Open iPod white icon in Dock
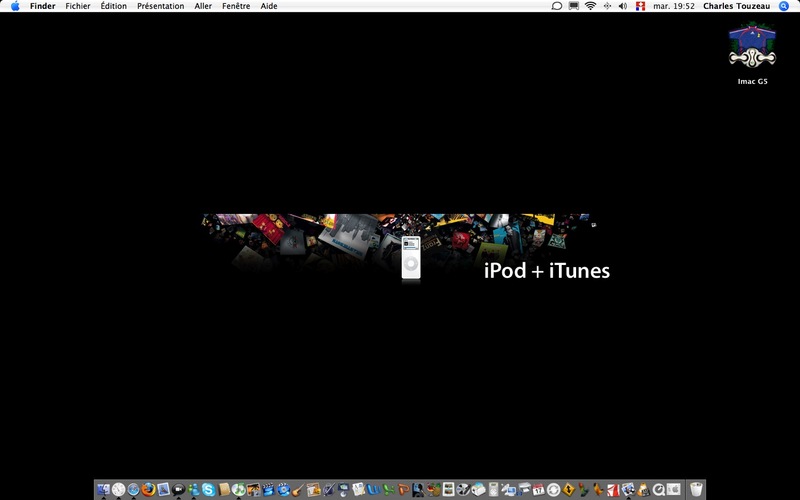This screenshot has height=500, width=800. tap(493, 489)
